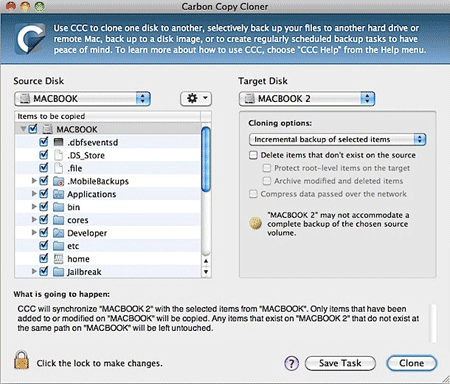Screen dimensions: 450x384
Task: Expand the Developer folder
Action: 34,232
